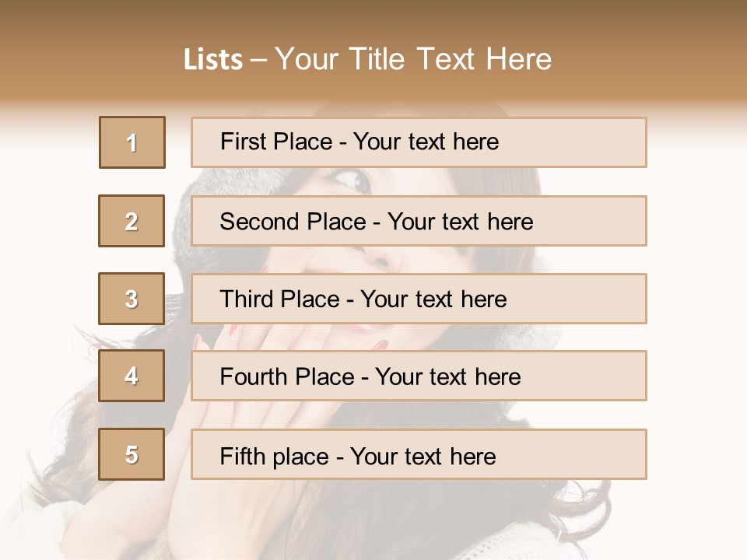The height and width of the screenshot is (560, 747).
Task: Select "Your text here" in the fifth bar
Action: tap(423, 457)
